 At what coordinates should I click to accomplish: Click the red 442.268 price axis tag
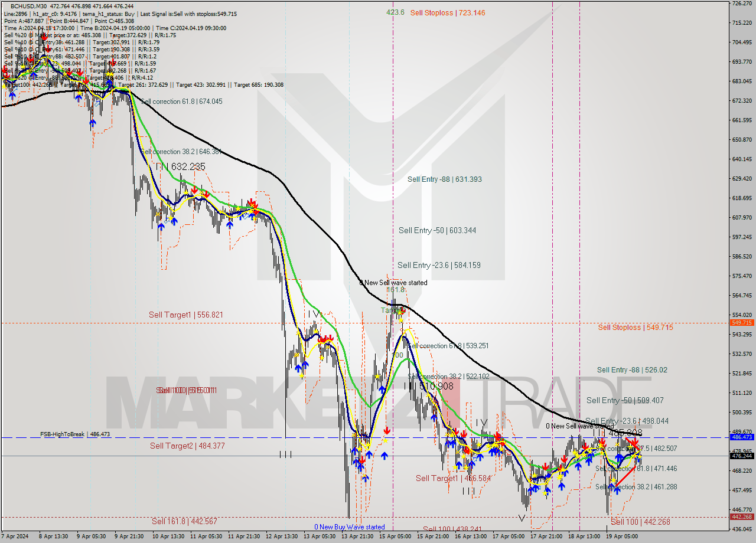[x=742, y=516]
